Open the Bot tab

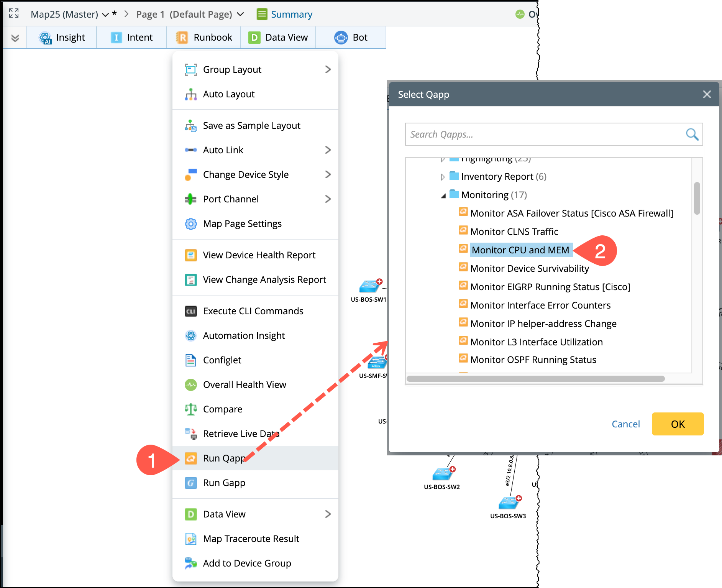tap(351, 37)
